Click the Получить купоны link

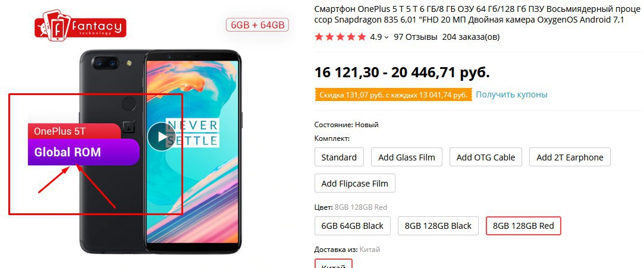coord(511,94)
